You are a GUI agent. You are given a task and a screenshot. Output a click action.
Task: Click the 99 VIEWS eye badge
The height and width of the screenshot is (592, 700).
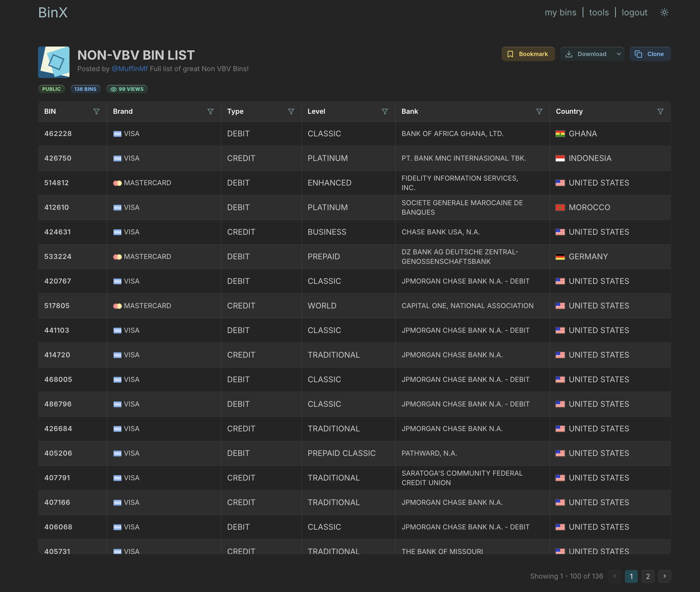coord(127,89)
